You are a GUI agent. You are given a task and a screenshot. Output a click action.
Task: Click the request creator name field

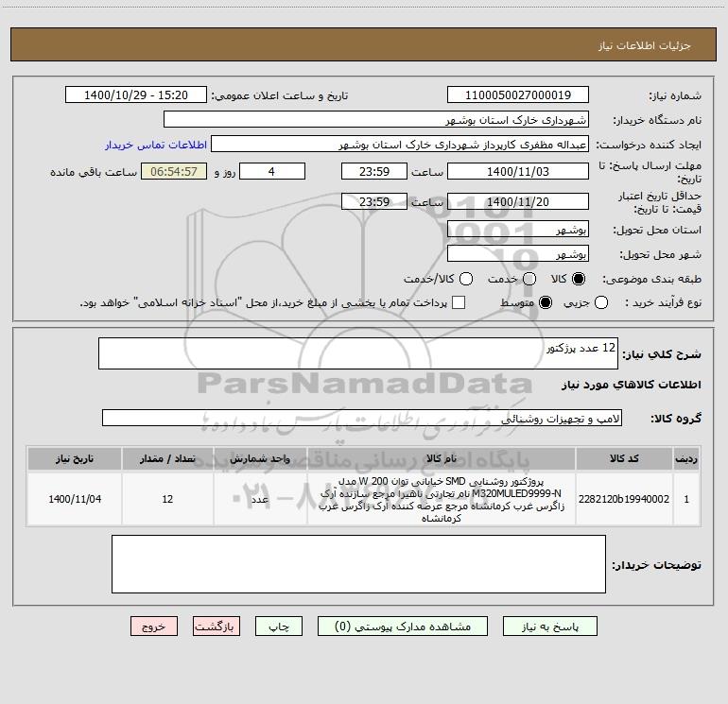(x=400, y=144)
